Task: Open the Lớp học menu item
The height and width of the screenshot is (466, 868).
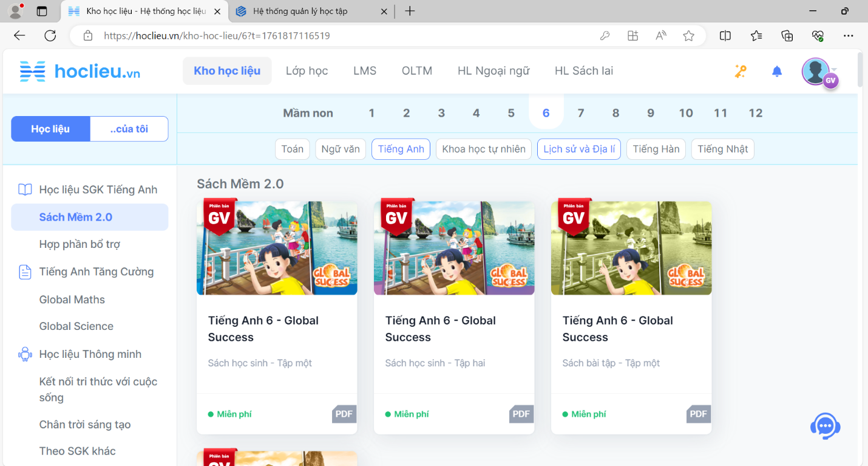Action: click(307, 71)
